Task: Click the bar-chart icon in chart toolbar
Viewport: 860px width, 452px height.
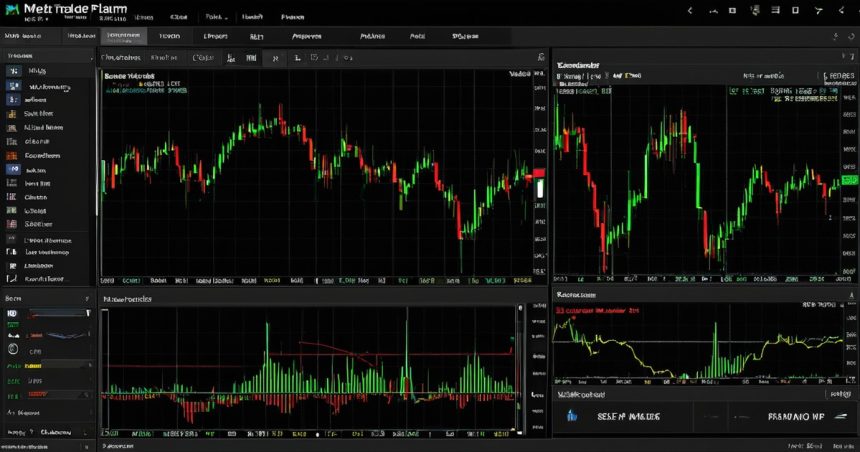Action: point(251,58)
